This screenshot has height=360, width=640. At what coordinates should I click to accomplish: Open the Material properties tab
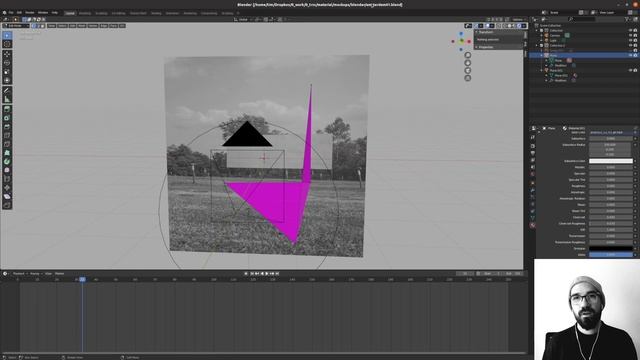533,225
